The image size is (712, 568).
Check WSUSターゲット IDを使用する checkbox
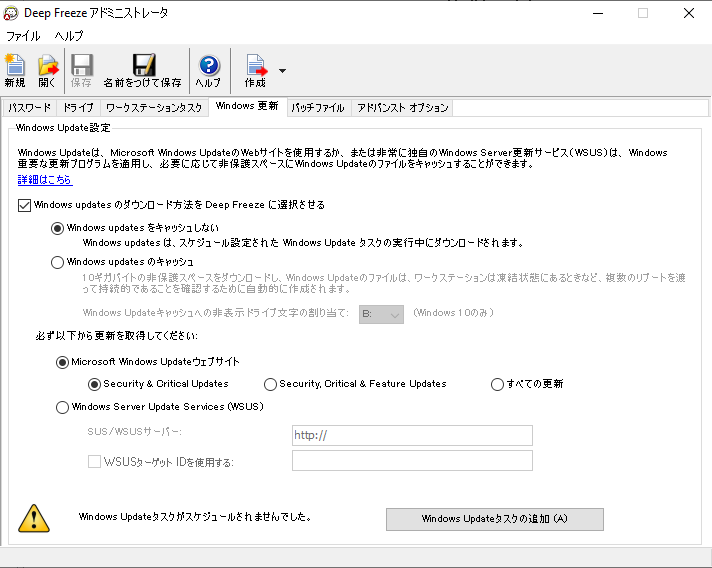point(94,462)
